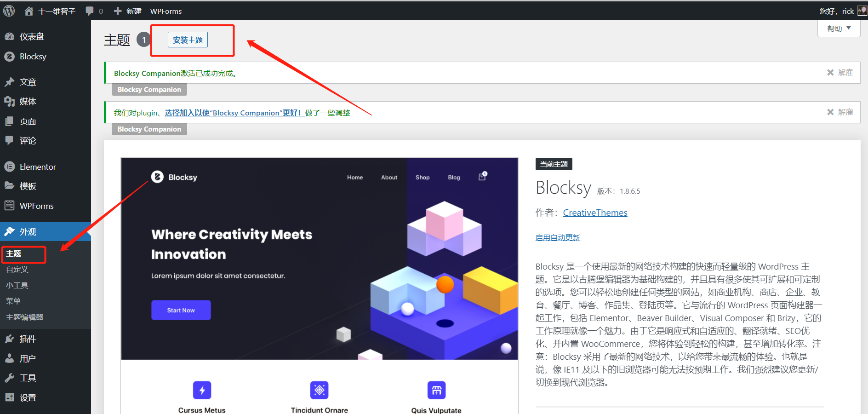Open CreativeThemes author link
This screenshot has width=868, height=414.
pos(595,213)
